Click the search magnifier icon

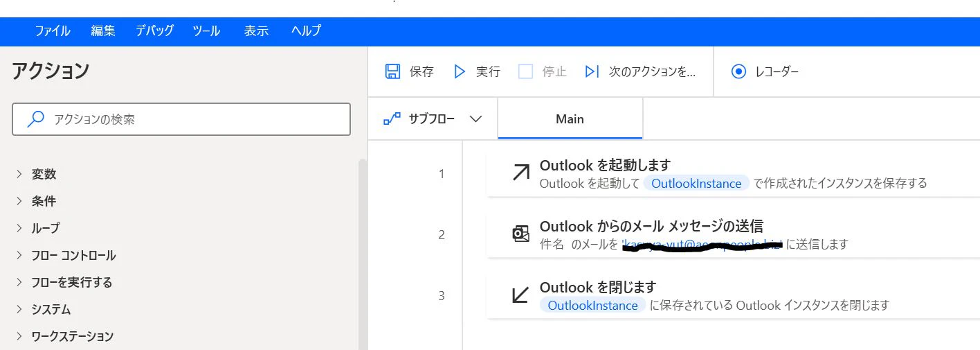(35, 119)
